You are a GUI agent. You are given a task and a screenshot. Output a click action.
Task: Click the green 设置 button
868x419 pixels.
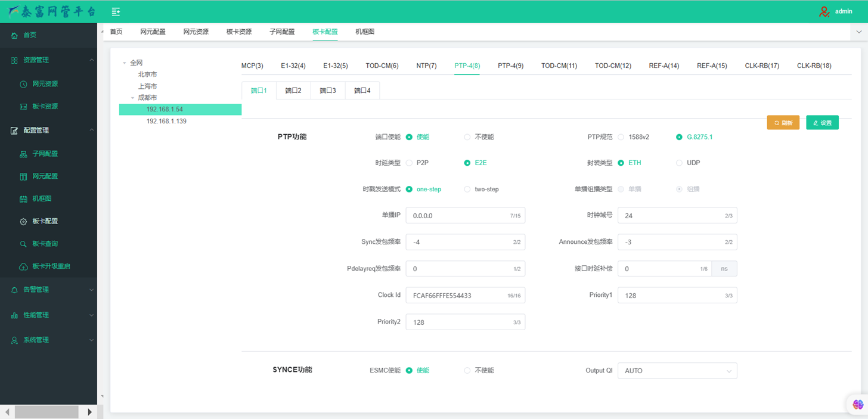(x=822, y=123)
